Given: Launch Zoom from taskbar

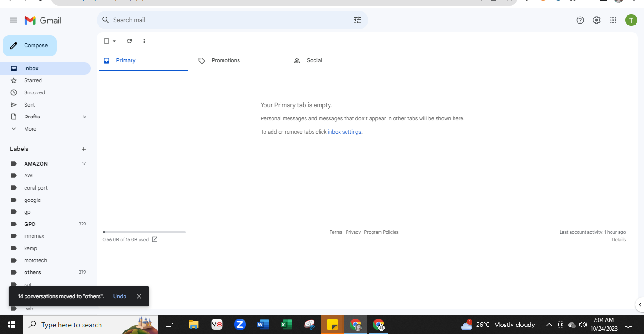Looking at the screenshot, I should (240, 325).
